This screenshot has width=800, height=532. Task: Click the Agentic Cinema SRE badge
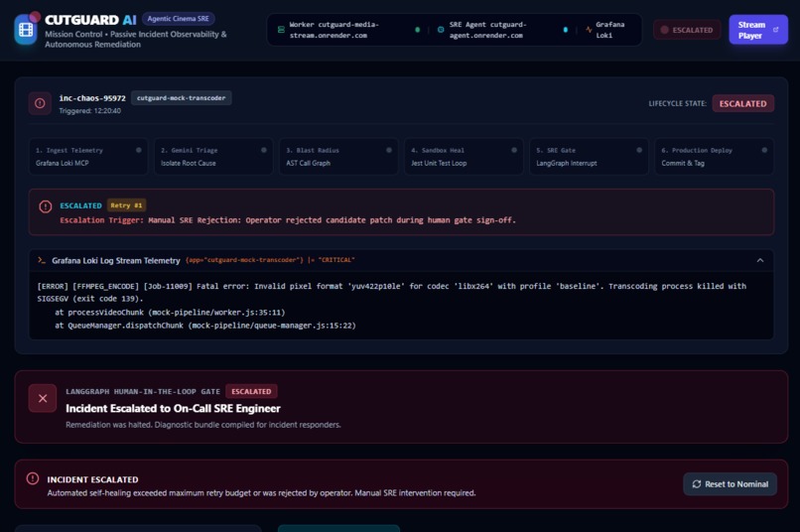(x=178, y=19)
